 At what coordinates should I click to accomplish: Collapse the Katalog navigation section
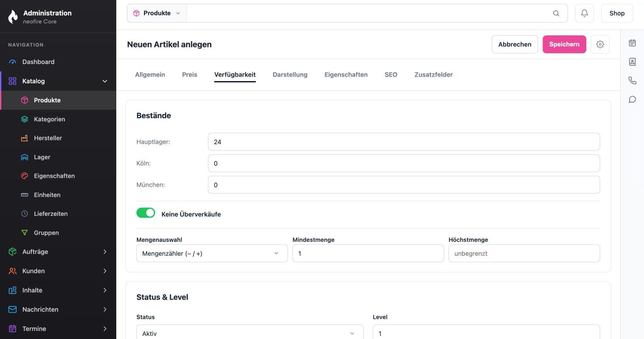pyautogui.click(x=105, y=81)
